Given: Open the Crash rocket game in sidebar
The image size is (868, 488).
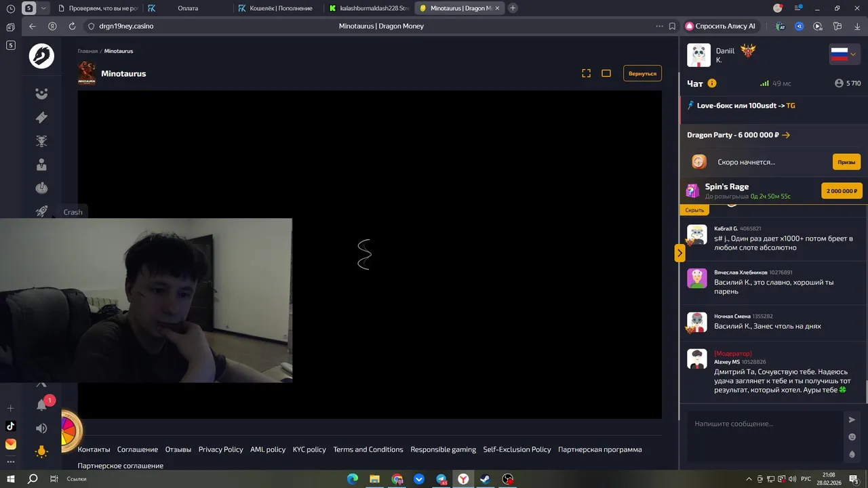Looking at the screenshot, I should (x=41, y=211).
